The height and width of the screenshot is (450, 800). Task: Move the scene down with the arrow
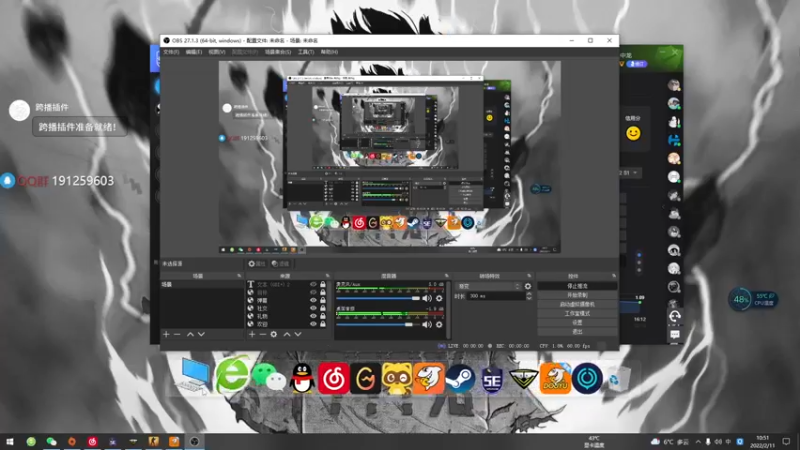click(x=202, y=334)
